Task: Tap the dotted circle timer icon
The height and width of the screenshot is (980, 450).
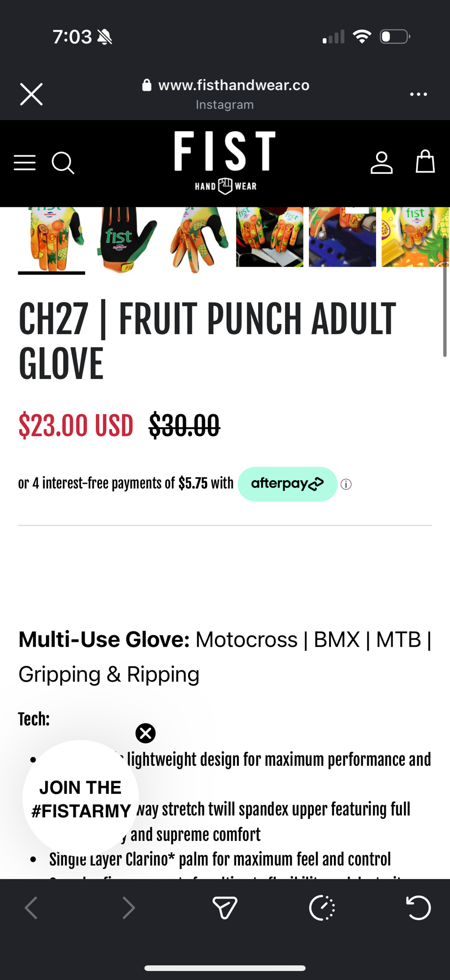Action: [x=322, y=908]
